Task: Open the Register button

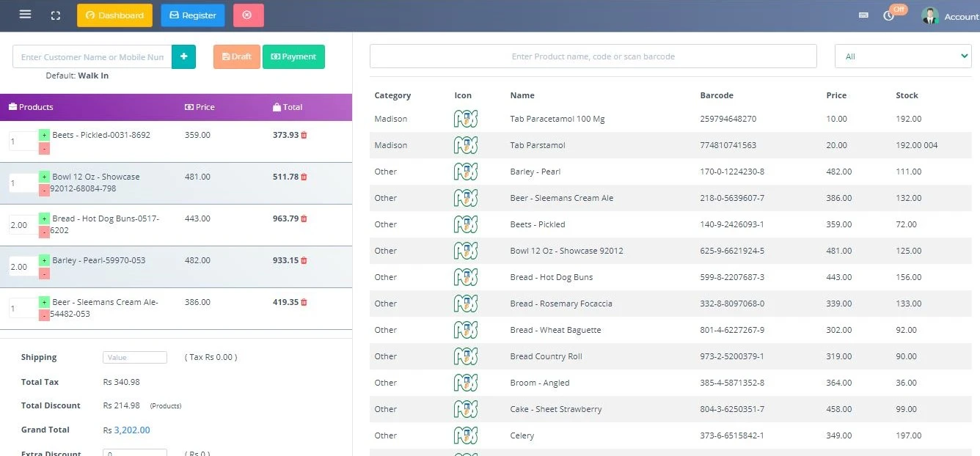Action: tap(193, 15)
